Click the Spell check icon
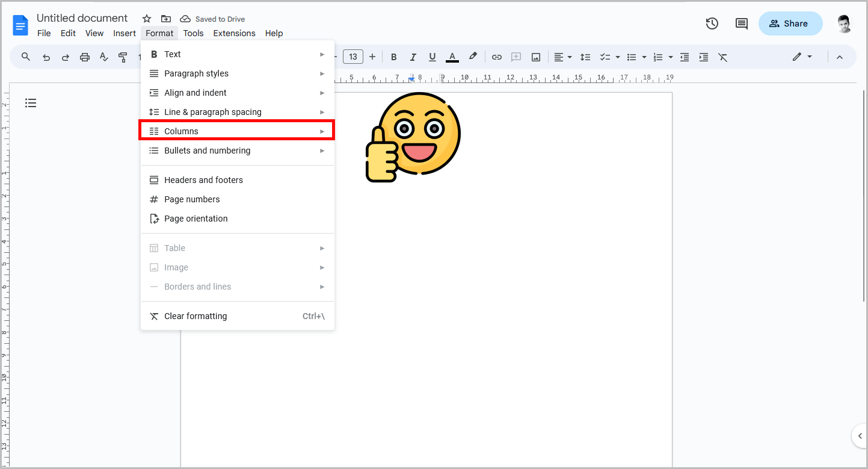 103,57
